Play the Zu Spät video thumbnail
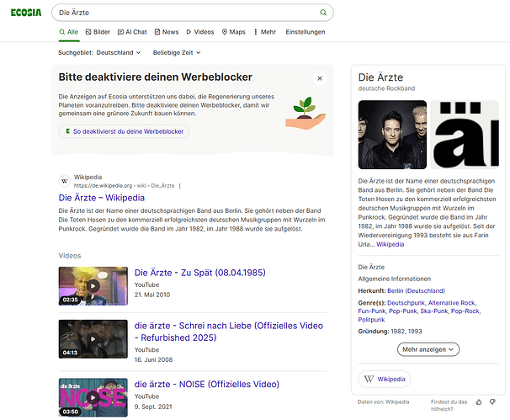 [93, 286]
